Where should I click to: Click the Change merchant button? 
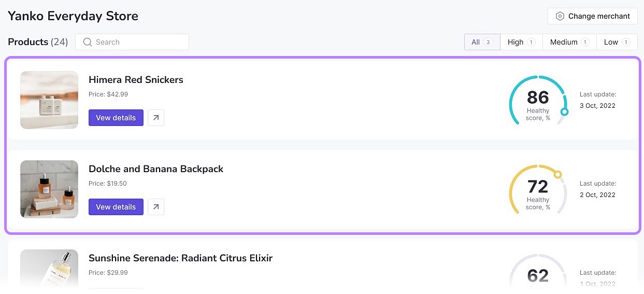592,16
